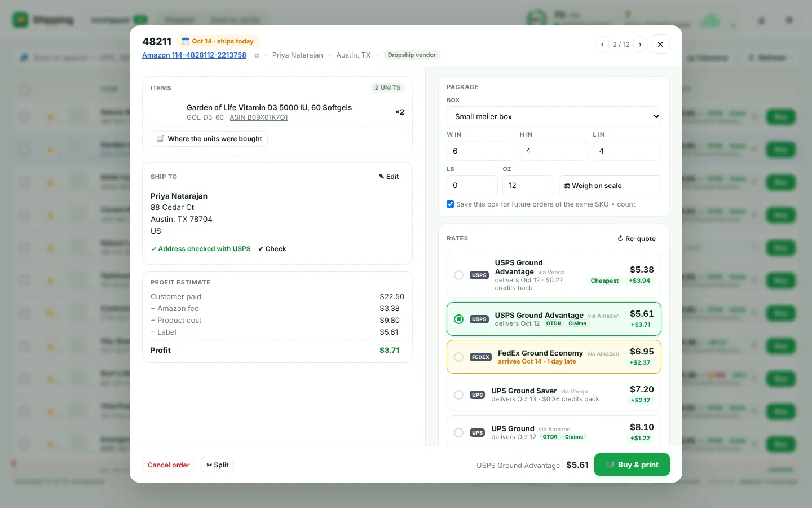Choose the FedEx Ground Economy radio

[x=459, y=357]
